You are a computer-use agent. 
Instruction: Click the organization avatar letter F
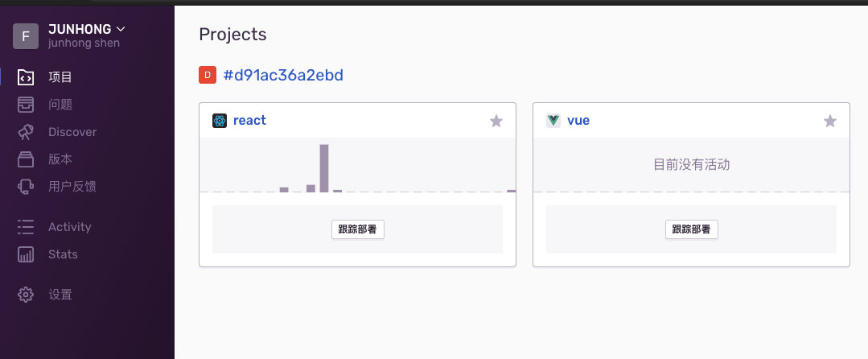[x=26, y=36]
